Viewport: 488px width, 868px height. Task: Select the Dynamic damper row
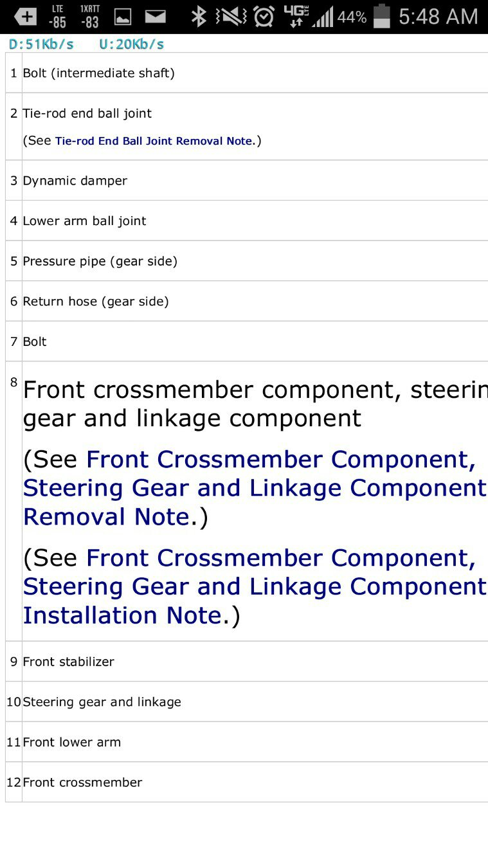[x=246, y=181]
